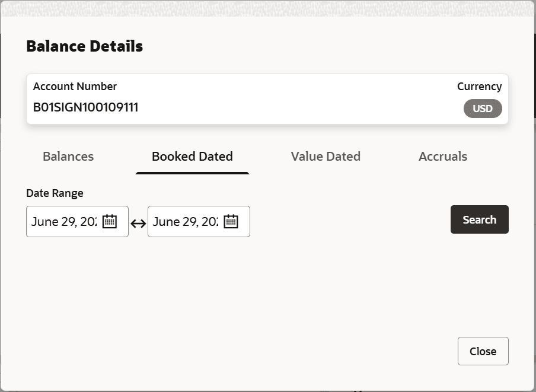The width and height of the screenshot is (536, 392).
Task: Click the Balance Details heading
Action: [85, 46]
